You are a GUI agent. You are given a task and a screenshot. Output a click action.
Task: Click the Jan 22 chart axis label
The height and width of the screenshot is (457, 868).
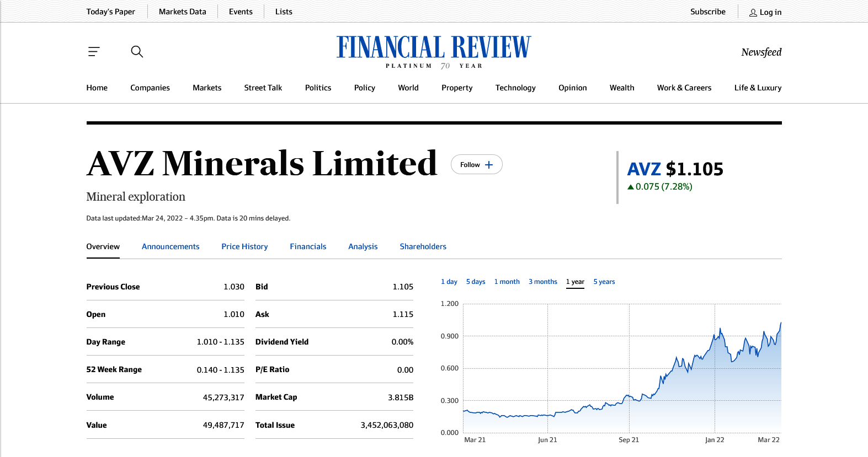click(715, 440)
